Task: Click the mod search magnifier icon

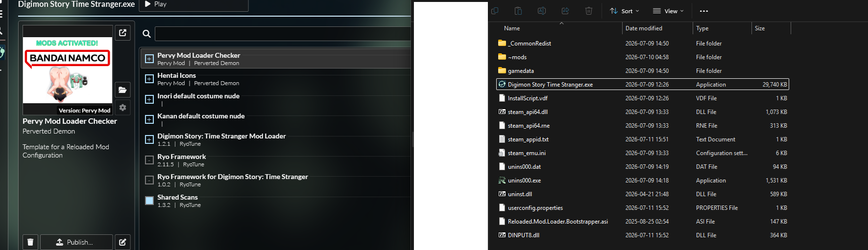Action: click(x=146, y=34)
